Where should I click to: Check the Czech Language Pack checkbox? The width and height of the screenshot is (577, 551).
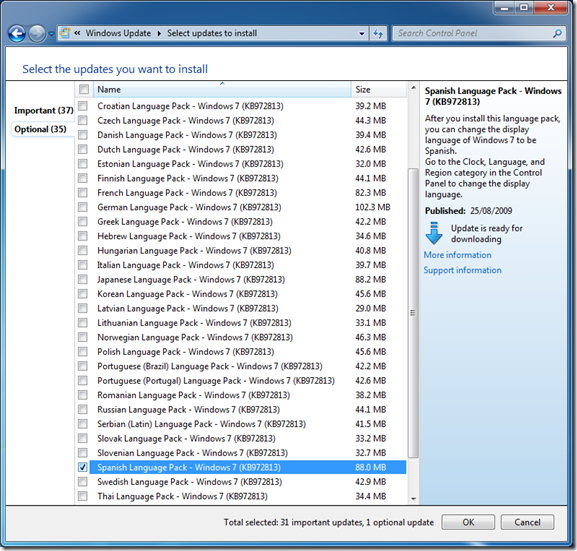(x=83, y=120)
